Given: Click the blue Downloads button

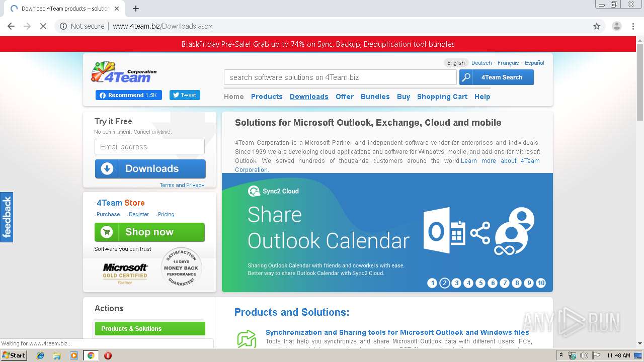Looking at the screenshot, I should coord(150,169).
